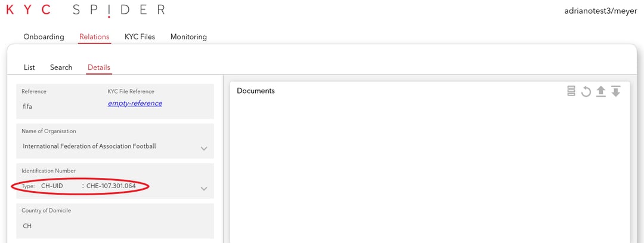
Task: Click the Reference value fifa
Action: coord(27,106)
